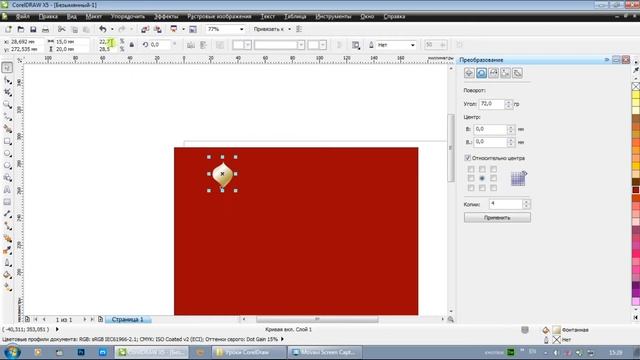The image size is (640, 360).
Task: Toggle the 'Относительно центра' checkbox
Action: tap(468, 158)
